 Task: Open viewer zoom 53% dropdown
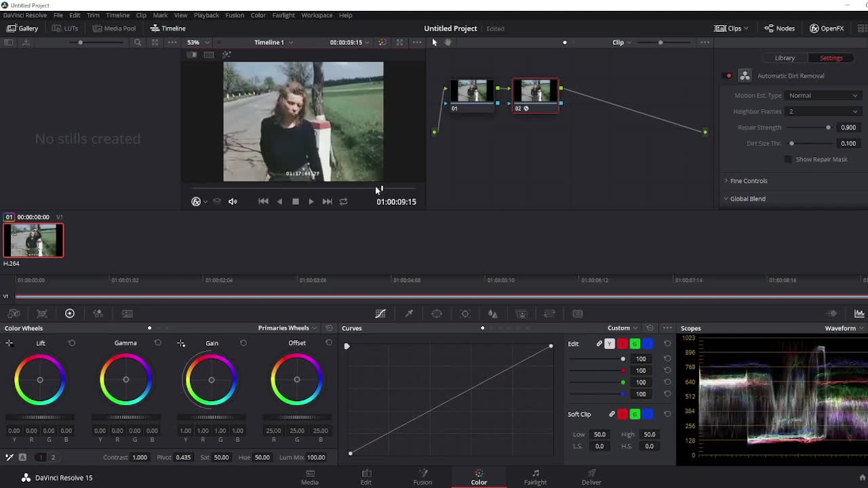(x=198, y=42)
